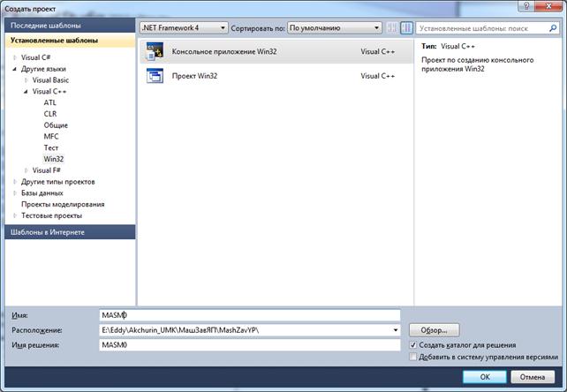Expand the Тестовые проекты tree node

click(15, 215)
